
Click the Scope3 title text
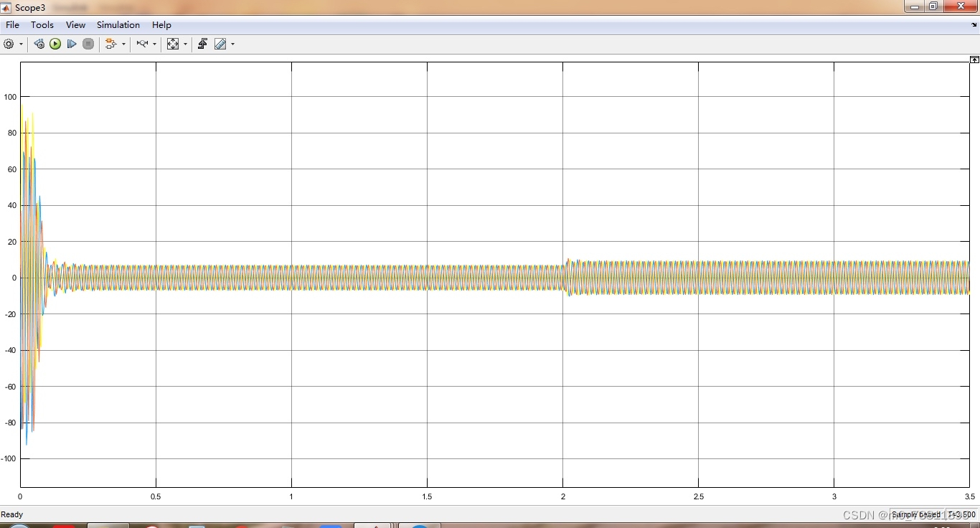coord(30,7)
